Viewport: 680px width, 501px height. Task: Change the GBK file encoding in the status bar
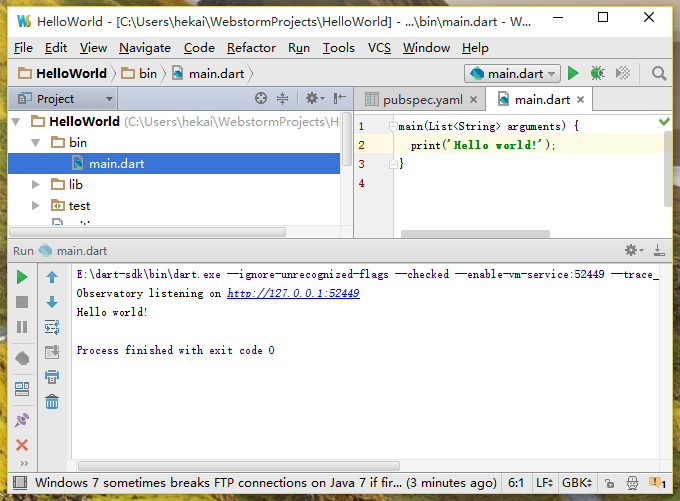pyautogui.click(x=577, y=483)
